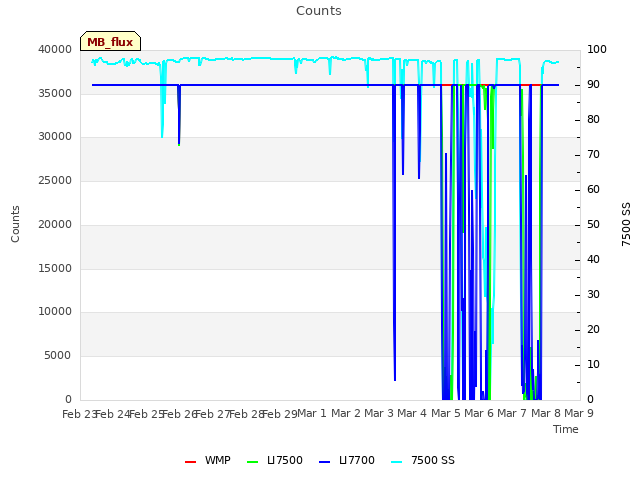
Task: Toggle the LI7700 series legend label
Action: (357, 460)
